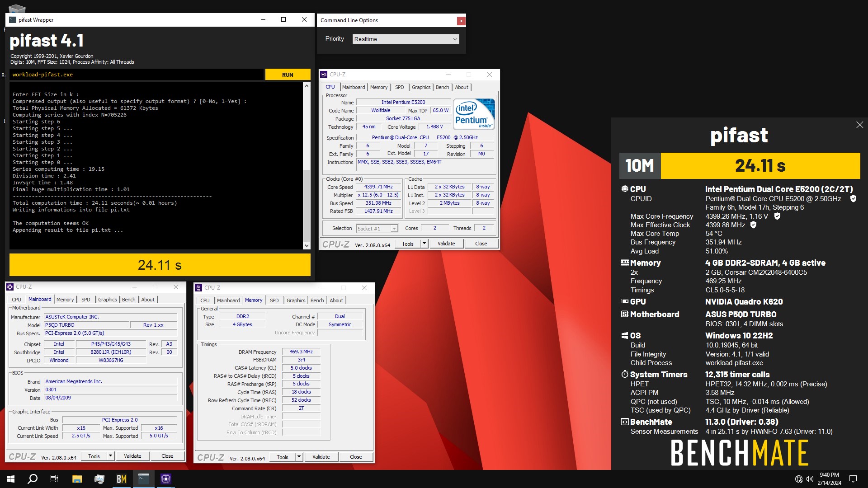Image resolution: width=868 pixels, height=488 pixels.
Task: Open SPD tab in Mainboard CPU-Z window
Action: [86, 300]
